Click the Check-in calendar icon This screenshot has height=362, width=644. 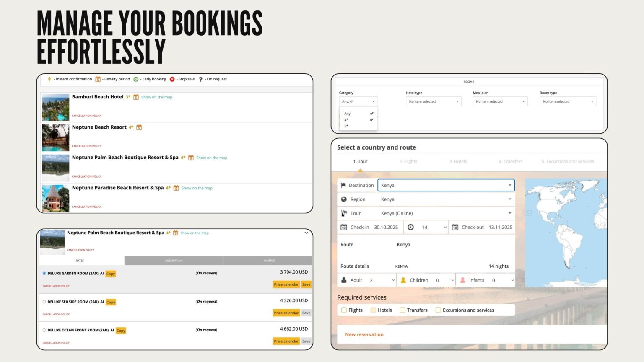click(344, 227)
